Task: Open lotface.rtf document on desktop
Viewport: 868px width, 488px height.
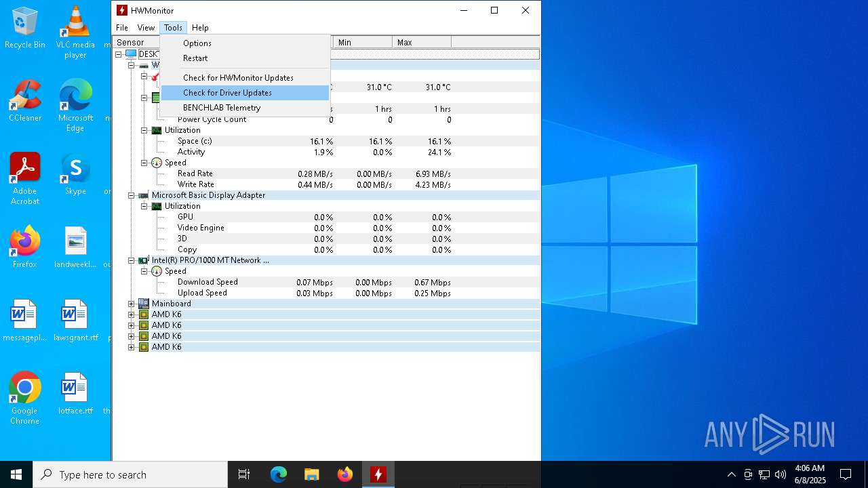Action: pyautogui.click(x=75, y=394)
